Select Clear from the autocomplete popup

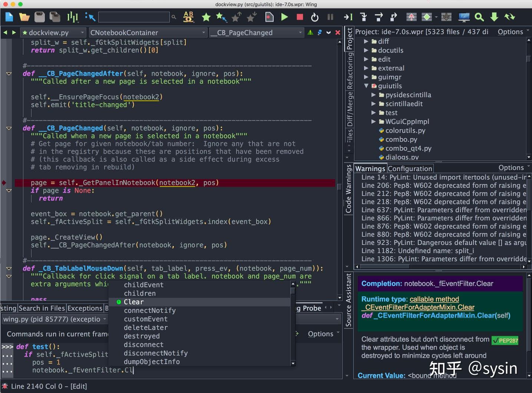pyautogui.click(x=133, y=302)
